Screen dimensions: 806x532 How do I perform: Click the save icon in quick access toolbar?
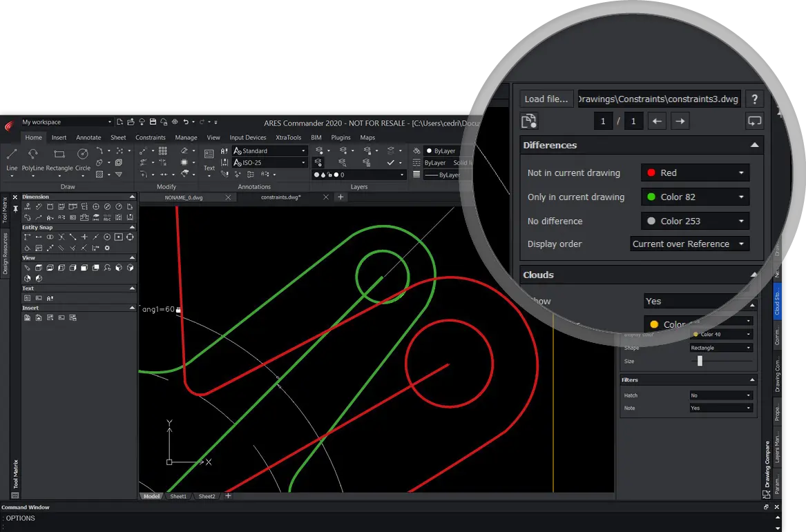click(153, 122)
